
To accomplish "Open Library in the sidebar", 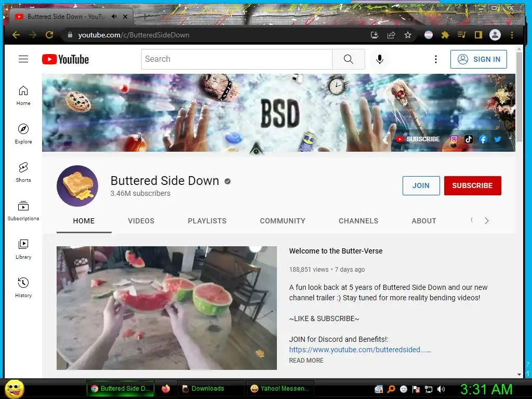I will pos(23,249).
